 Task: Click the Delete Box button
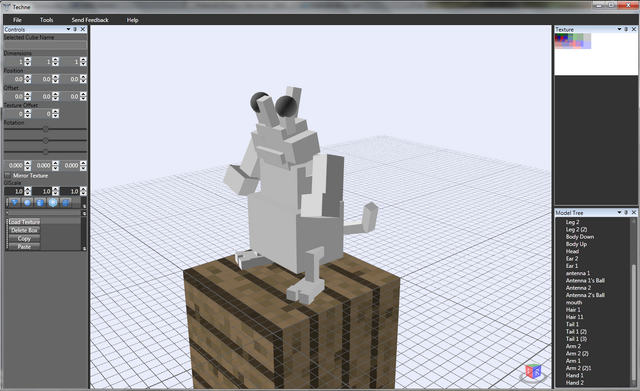click(x=24, y=230)
